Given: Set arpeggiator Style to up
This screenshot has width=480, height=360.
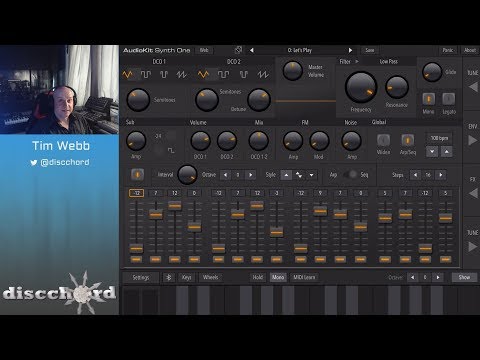Looking at the screenshot, I should (286, 175).
